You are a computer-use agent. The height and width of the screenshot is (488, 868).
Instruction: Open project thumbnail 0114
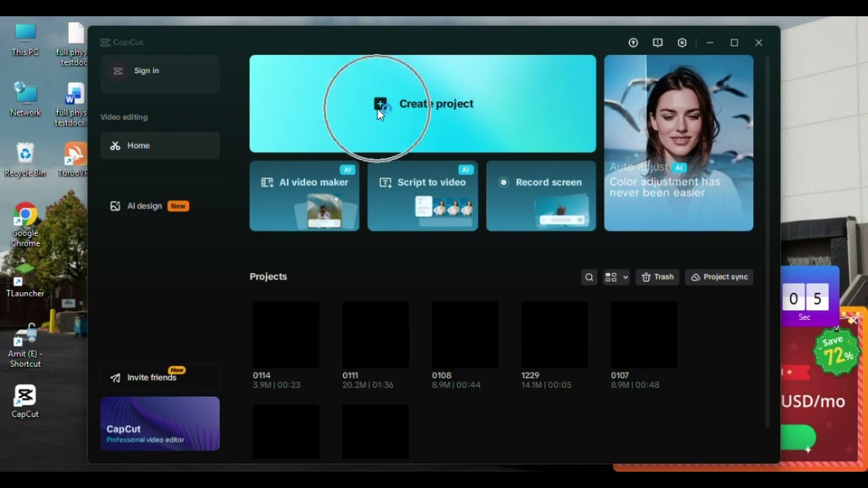(286, 335)
